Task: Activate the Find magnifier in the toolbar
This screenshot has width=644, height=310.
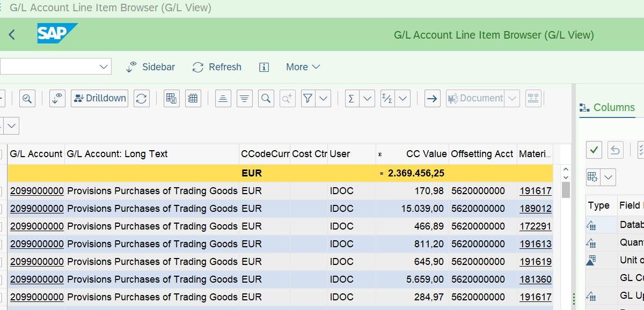Action: 266,98
